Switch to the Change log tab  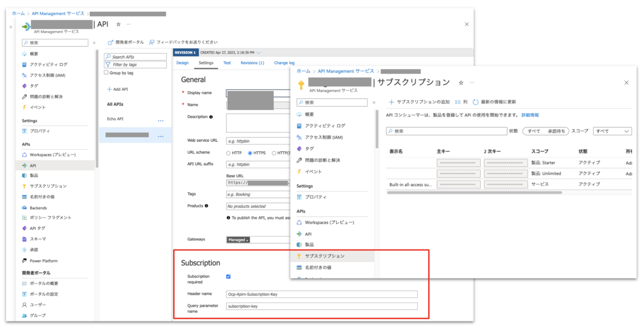pos(284,63)
